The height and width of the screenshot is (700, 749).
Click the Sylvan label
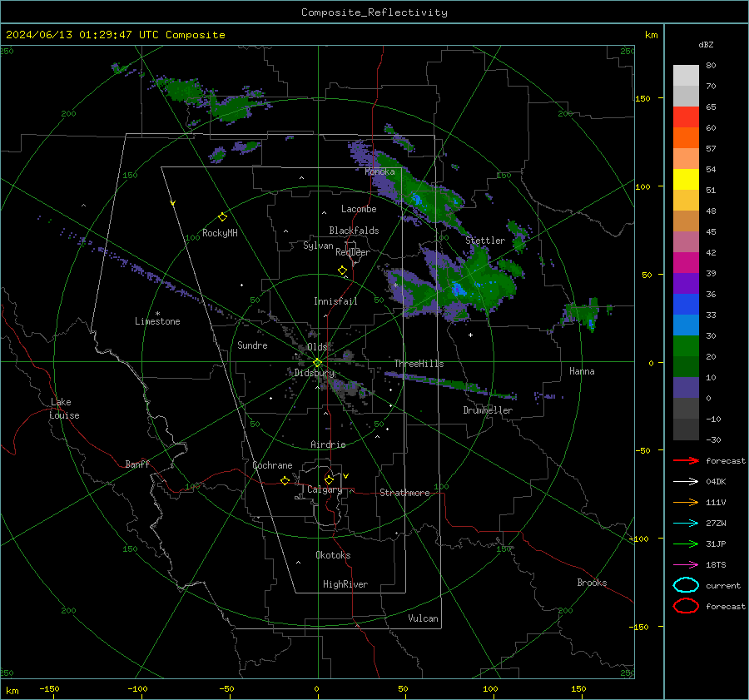tap(318, 246)
